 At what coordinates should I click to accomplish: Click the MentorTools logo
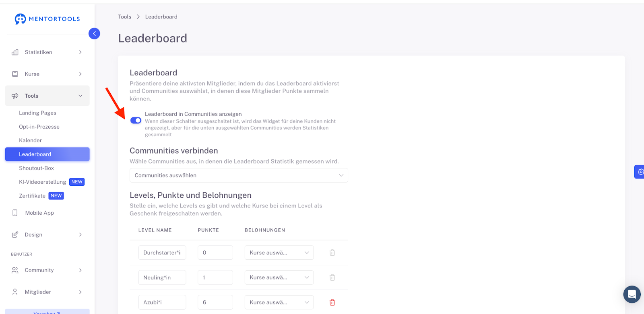tap(47, 19)
